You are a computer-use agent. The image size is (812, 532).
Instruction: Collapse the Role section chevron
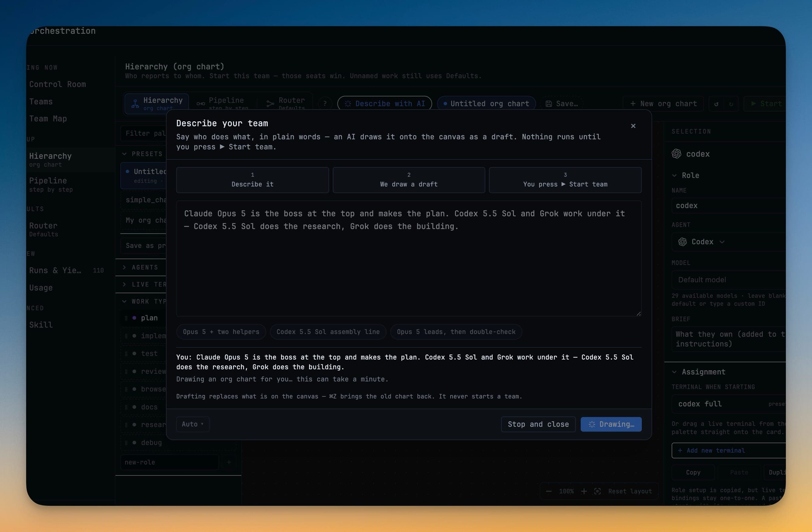tap(674, 176)
